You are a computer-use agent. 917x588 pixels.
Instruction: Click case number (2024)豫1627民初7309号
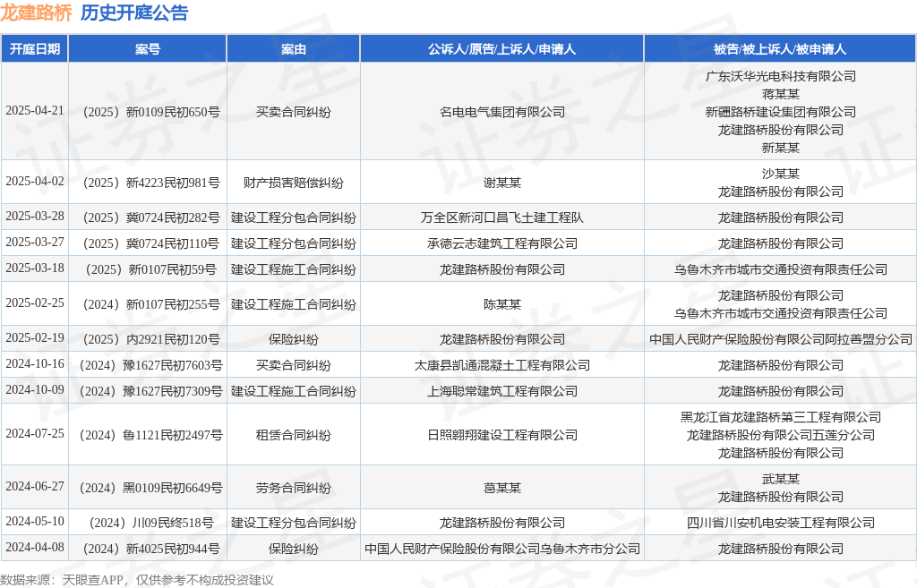[150, 391]
